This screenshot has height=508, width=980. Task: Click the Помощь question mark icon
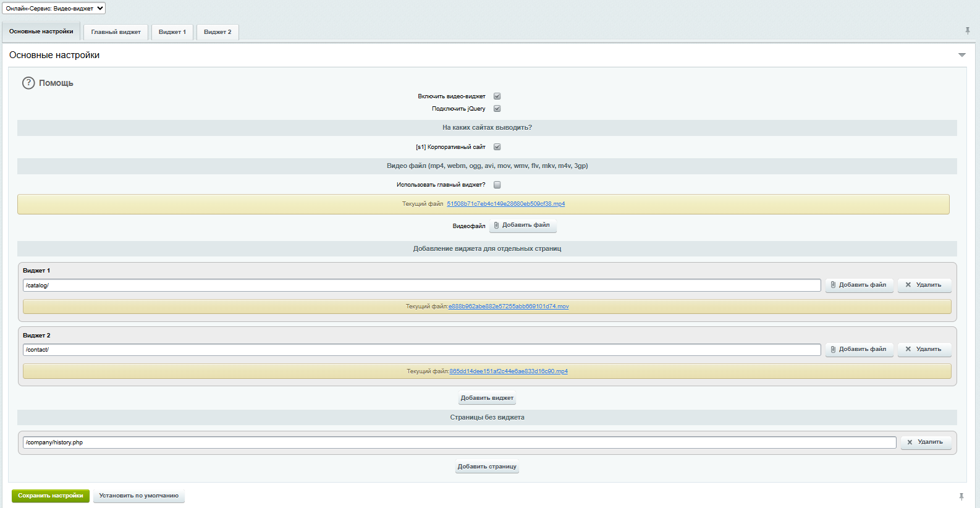click(x=28, y=83)
